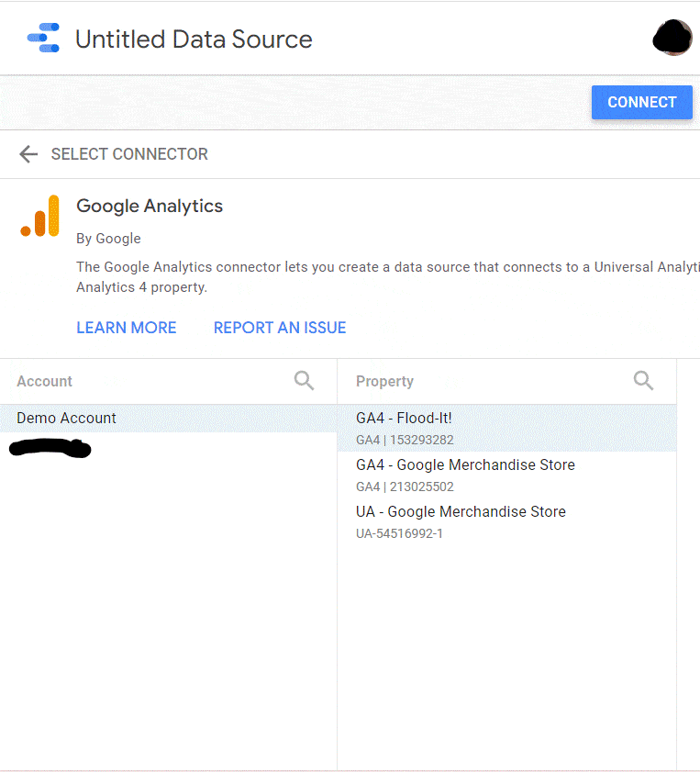
Task: Click the UA-54516992-1 property ID
Action: 399,533
